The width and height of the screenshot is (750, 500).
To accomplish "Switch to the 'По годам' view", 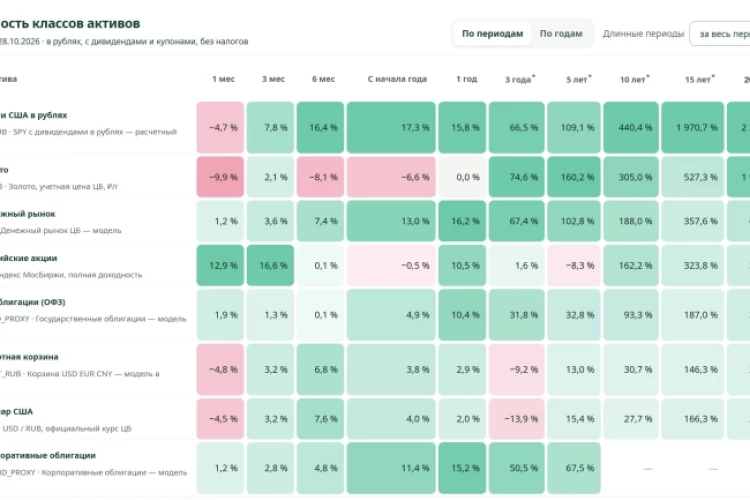I will pos(561,33).
